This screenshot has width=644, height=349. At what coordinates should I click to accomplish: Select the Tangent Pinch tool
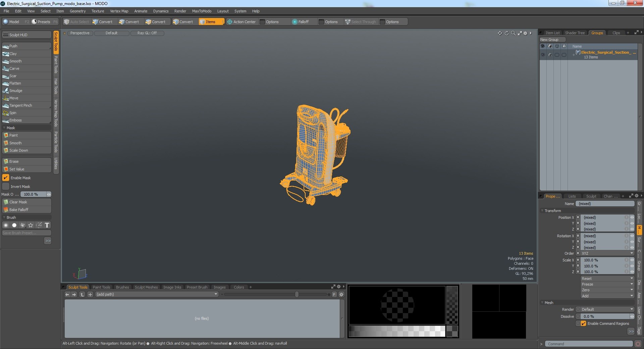(26, 105)
